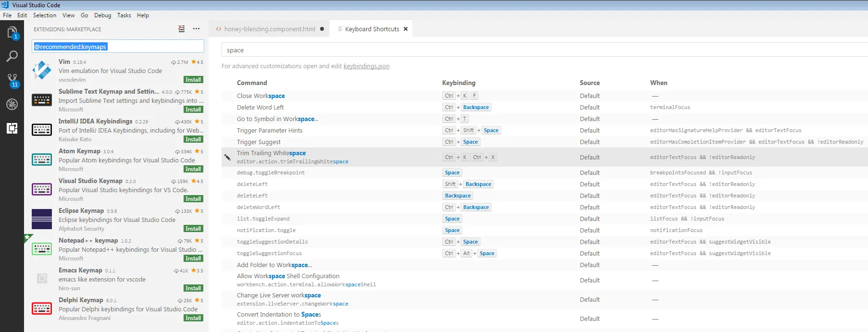Open the Go menu
Screen dimensions: 868x332
point(85,15)
